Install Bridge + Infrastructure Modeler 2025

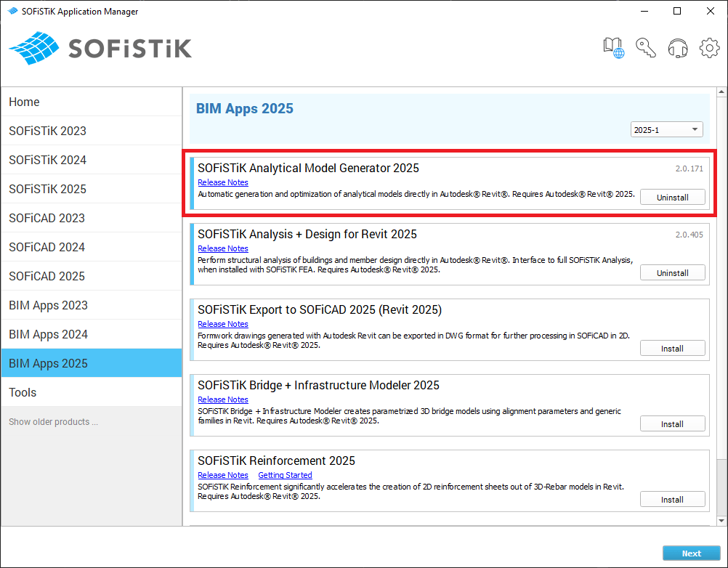pyautogui.click(x=672, y=424)
